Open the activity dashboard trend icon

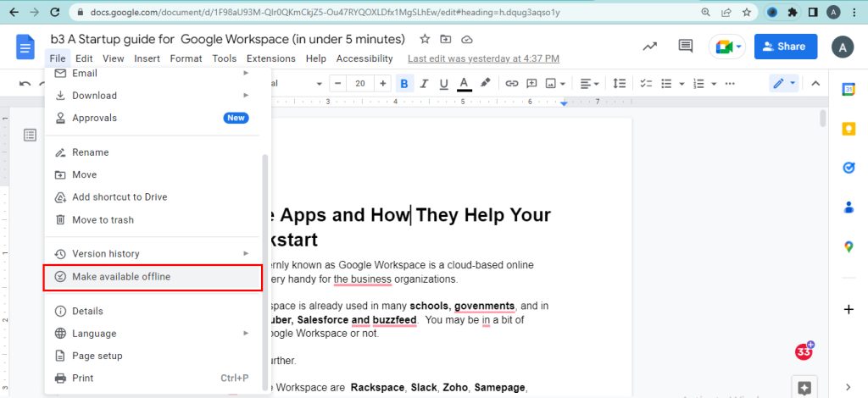tap(649, 47)
